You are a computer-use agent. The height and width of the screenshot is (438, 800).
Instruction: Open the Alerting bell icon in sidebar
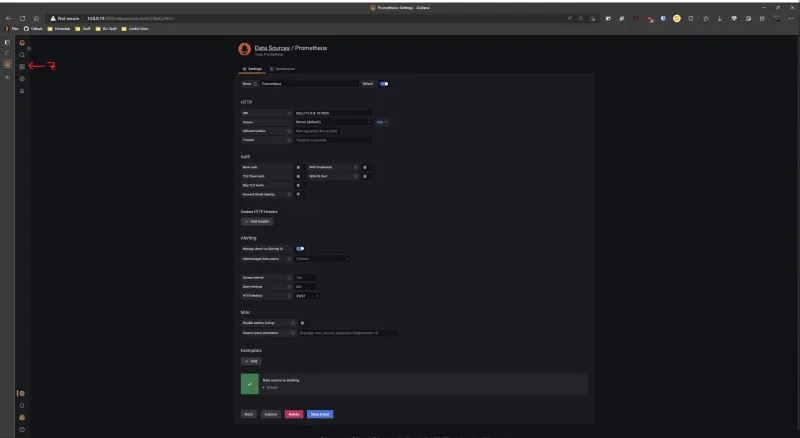tap(22, 91)
